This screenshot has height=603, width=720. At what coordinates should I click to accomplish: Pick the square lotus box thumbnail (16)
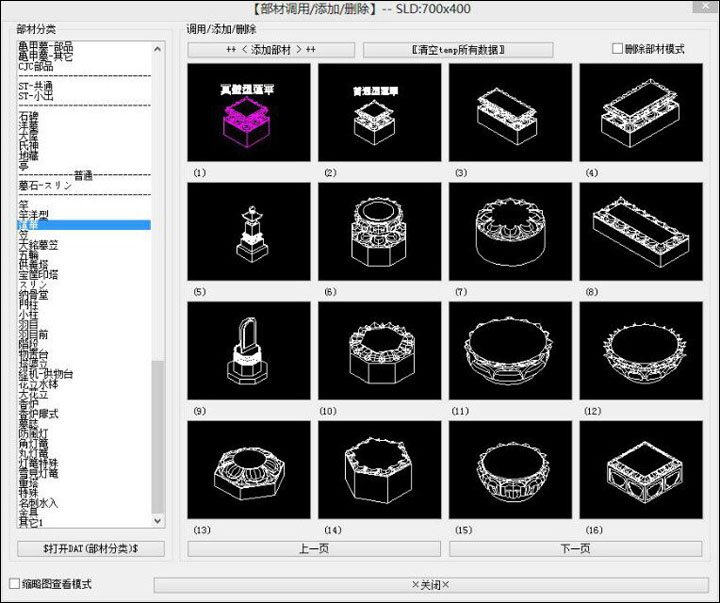coord(641,470)
